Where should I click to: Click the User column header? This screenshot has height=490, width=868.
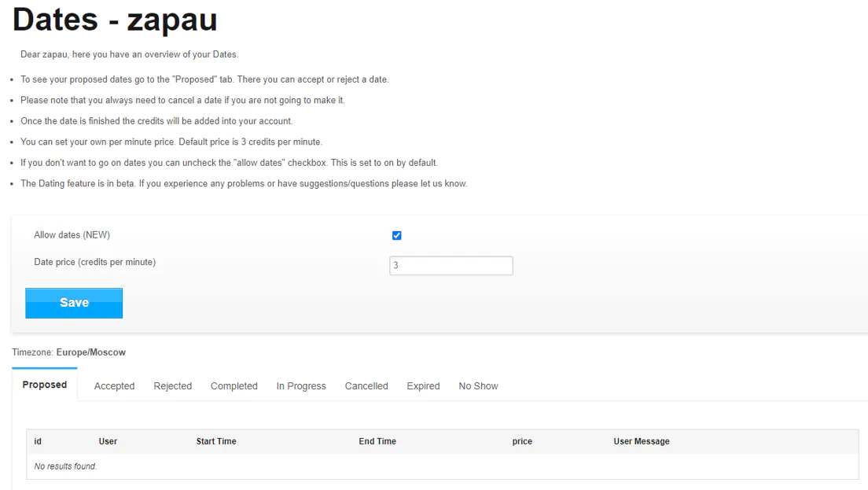click(x=108, y=441)
